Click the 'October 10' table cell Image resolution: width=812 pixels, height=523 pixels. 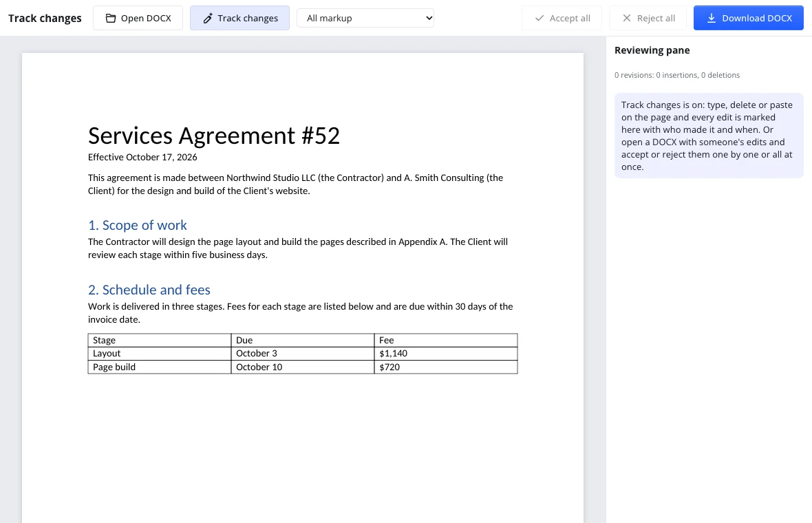click(302, 367)
